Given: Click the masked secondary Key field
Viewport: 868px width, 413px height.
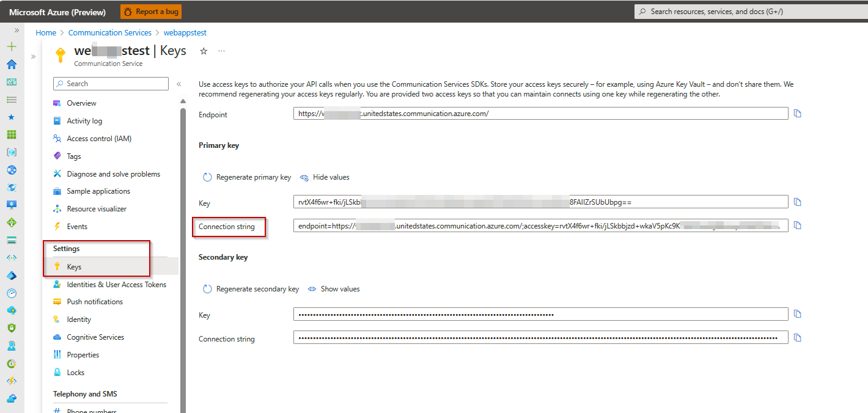Looking at the screenshot, I should point(541,314).
